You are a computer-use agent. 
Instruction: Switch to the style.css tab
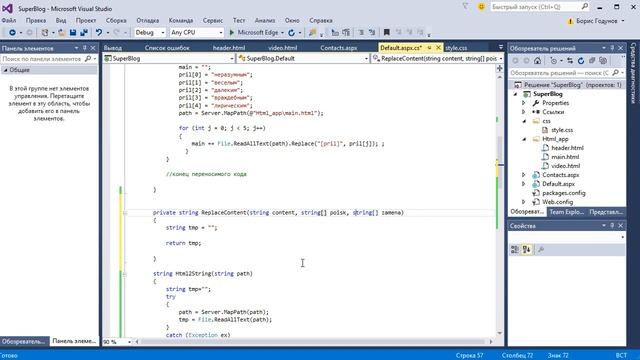click(x=456, y=48)
